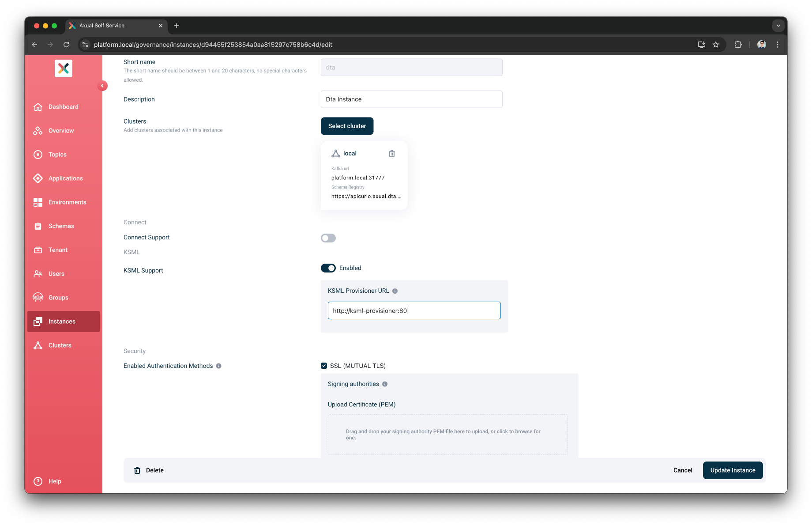Click the Users people icon

(x=38, y=274)
